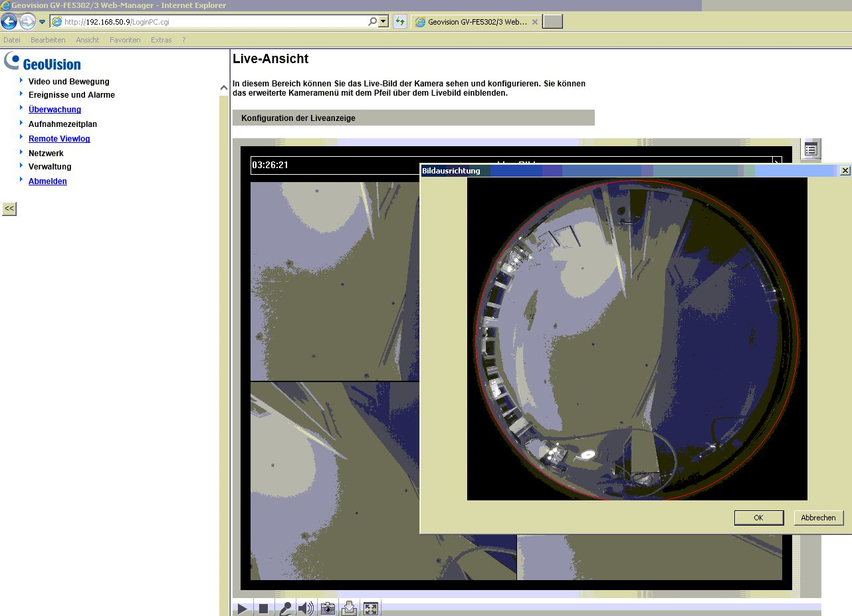The image size is (852, 616).
Task: Start live video with the play button
Action: pos(243,609)
